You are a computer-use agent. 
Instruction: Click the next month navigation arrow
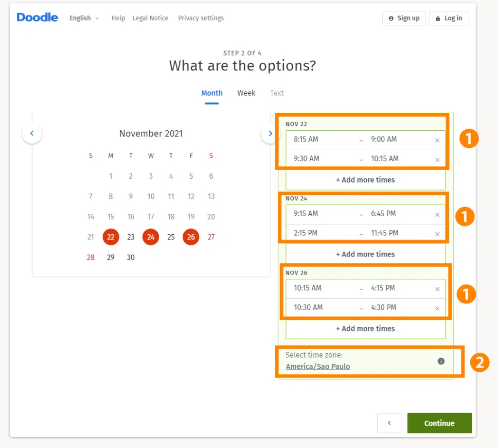(x=270, y=133)
